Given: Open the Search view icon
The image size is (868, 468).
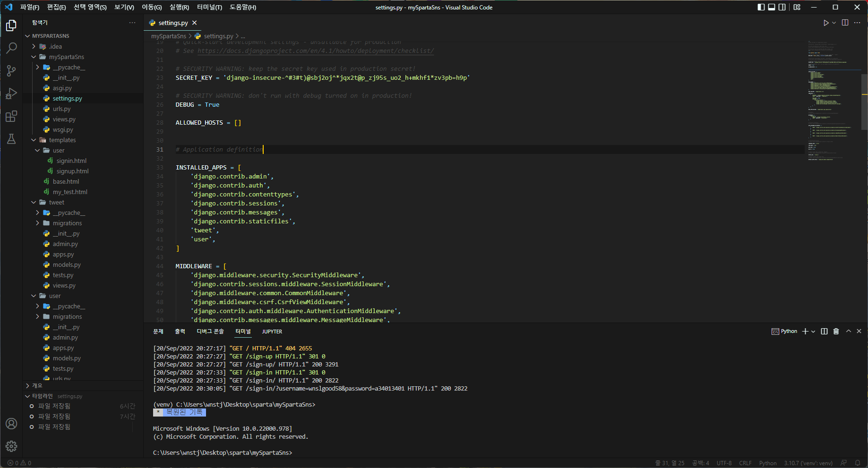Looking at the screenshot, I should point(11,48).
